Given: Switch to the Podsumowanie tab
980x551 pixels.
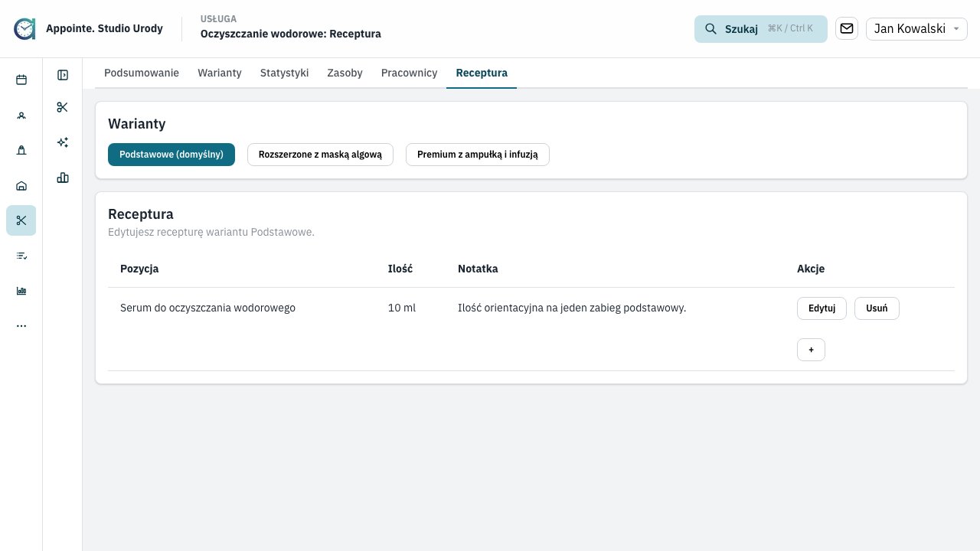Looking at the screenshot, I should (142, 73).
